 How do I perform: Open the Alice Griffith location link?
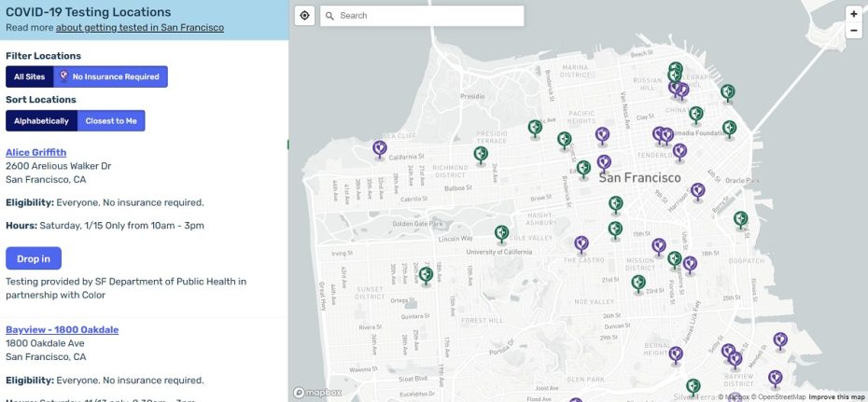coord(35,152)
